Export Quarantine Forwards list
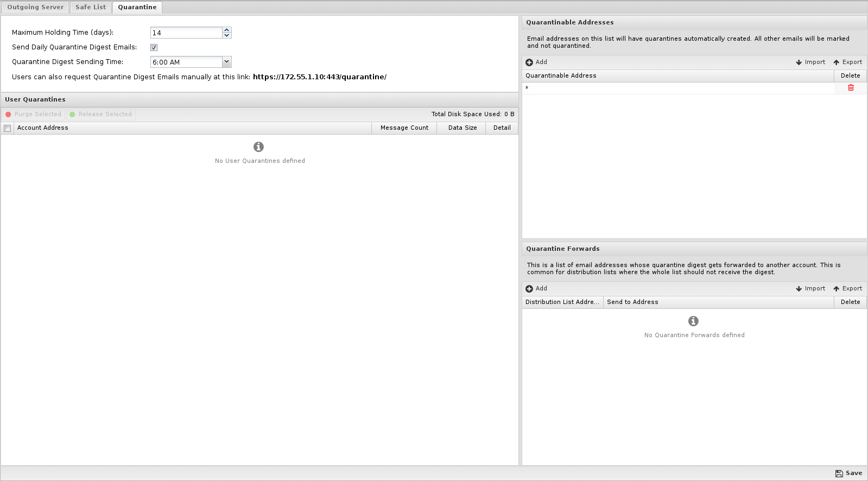This screenshot has width=868, height=481. coord(848,289)
